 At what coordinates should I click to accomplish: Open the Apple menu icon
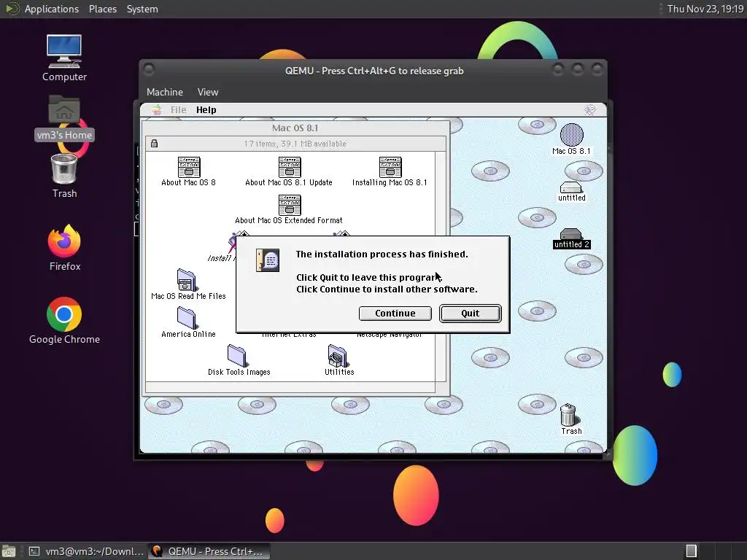pos(157,110)
